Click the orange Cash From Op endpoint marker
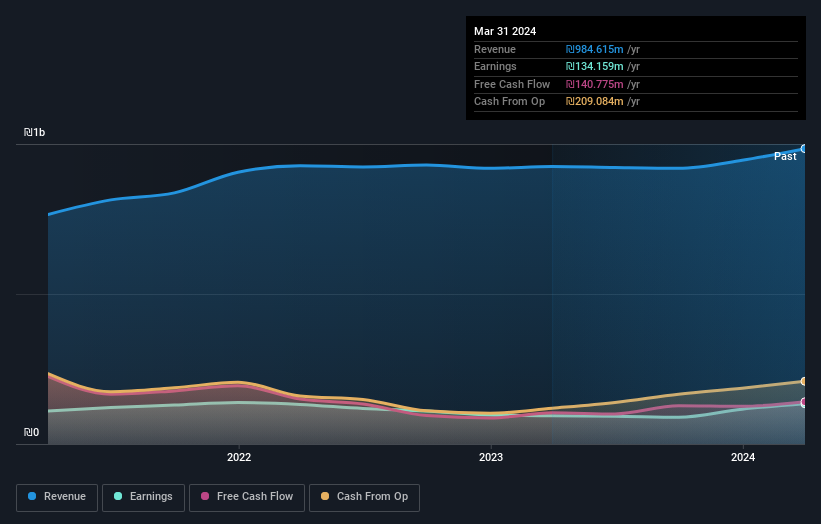The height and width of the screenshot is (524, 821). [804, 381]
